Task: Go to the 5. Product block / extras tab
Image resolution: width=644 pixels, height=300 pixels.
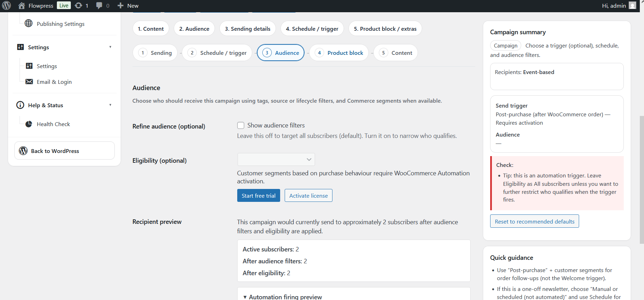Action: click(385, 29)
